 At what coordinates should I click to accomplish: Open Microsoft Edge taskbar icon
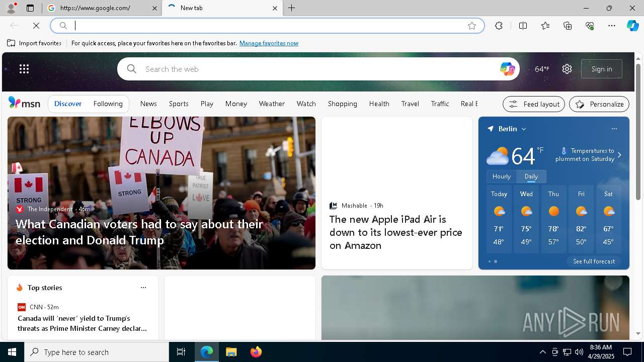(207, 352)
